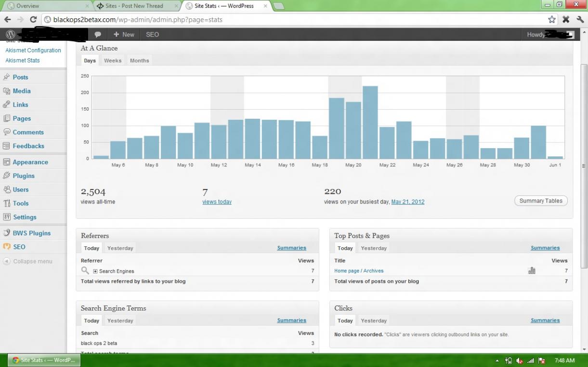This screenshot has width=588, height=367.
Task: Click the Feedbacks icon in sidebar
Action: [6, 146]
